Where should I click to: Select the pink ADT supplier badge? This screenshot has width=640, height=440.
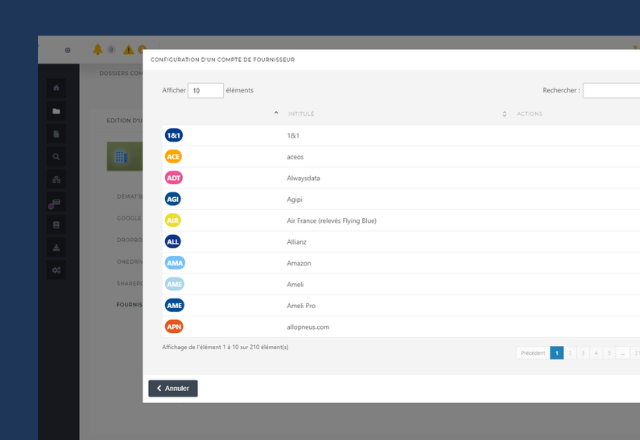tap(173, 178)
